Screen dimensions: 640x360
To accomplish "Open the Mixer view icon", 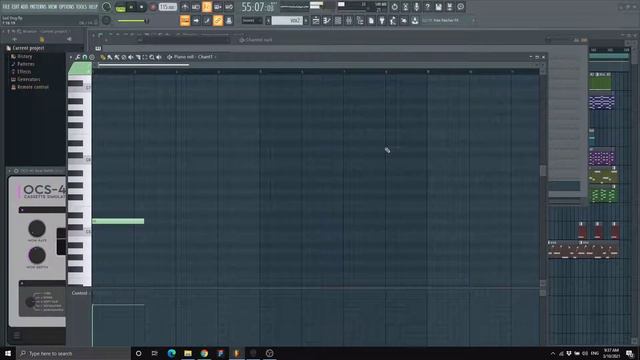I will (349, 20).
